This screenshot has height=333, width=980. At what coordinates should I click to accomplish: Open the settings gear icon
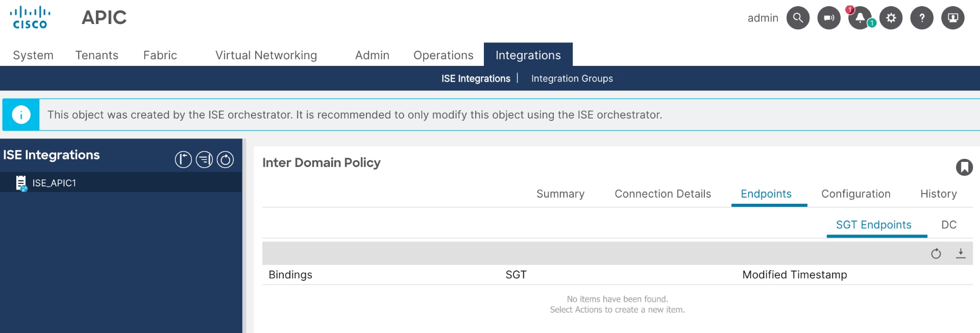click(891, 18)
